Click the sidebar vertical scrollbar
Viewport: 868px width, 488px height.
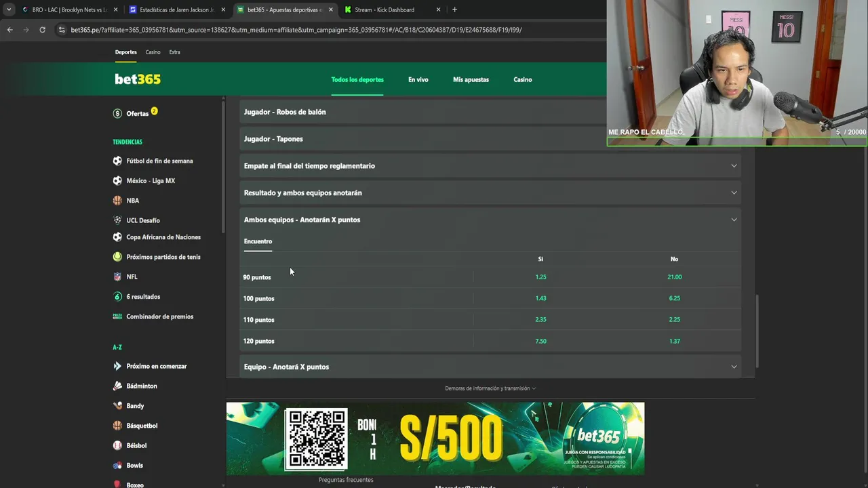(222, 166)
